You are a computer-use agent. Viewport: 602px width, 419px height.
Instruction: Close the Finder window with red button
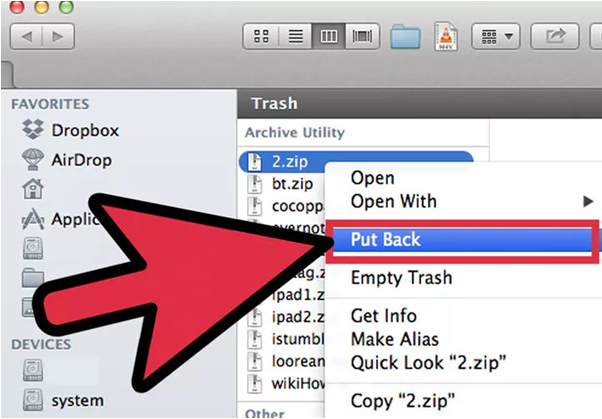[17, 7]
